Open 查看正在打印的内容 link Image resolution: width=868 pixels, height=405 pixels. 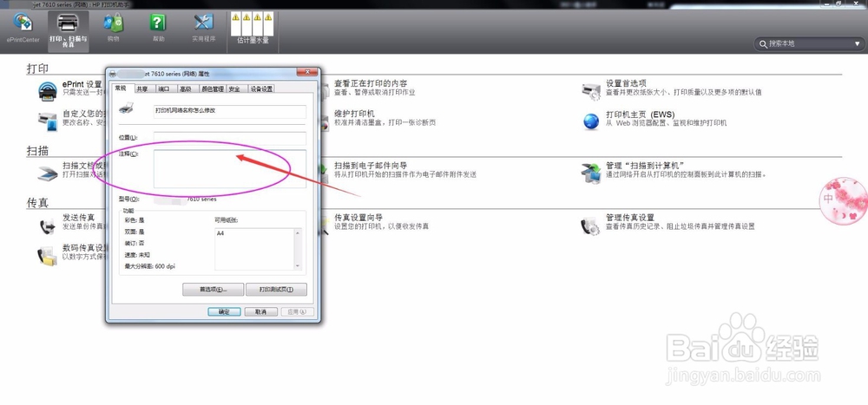tap(371, 83)
